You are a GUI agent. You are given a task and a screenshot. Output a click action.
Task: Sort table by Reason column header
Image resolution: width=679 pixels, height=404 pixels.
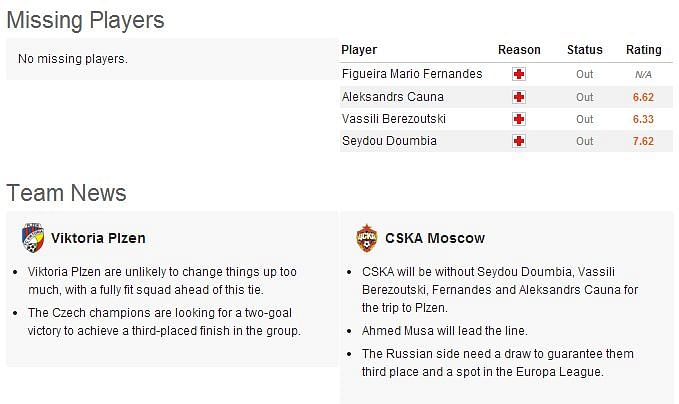click(519, 50)
